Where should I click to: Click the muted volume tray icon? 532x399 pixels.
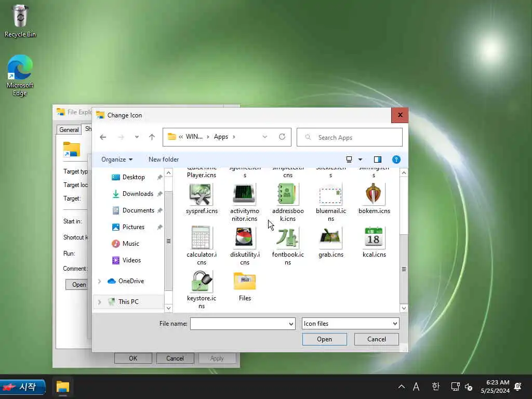(469, 387)
